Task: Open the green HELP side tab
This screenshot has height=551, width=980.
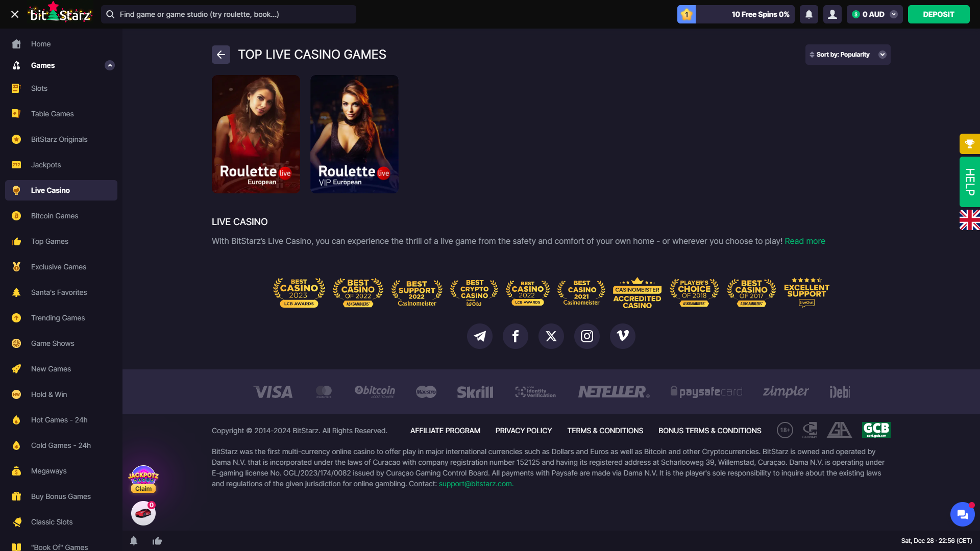Action: [970, 182]
